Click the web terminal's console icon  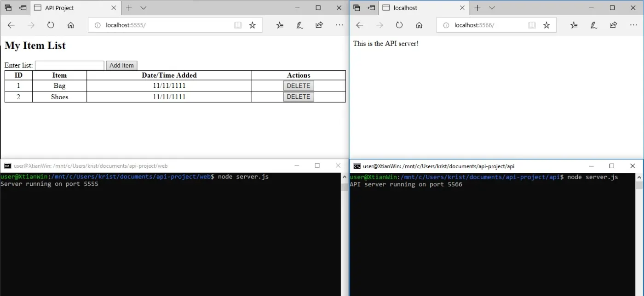[7, 166]
